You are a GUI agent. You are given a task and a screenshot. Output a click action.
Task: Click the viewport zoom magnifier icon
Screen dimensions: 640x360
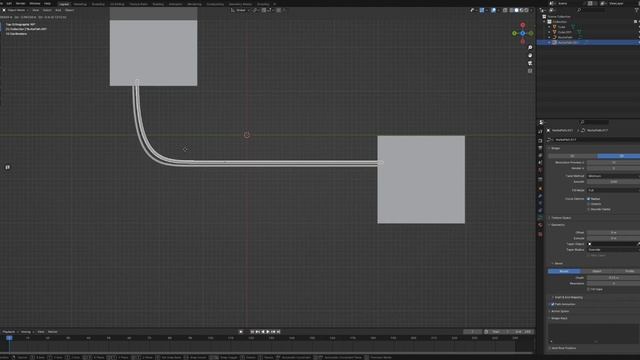pyautogui.click(x=530, y=48)
